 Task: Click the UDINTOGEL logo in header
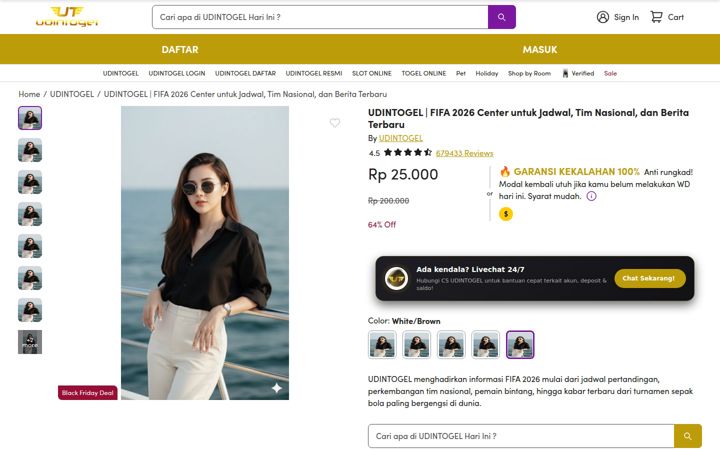(x=67, y=17)
